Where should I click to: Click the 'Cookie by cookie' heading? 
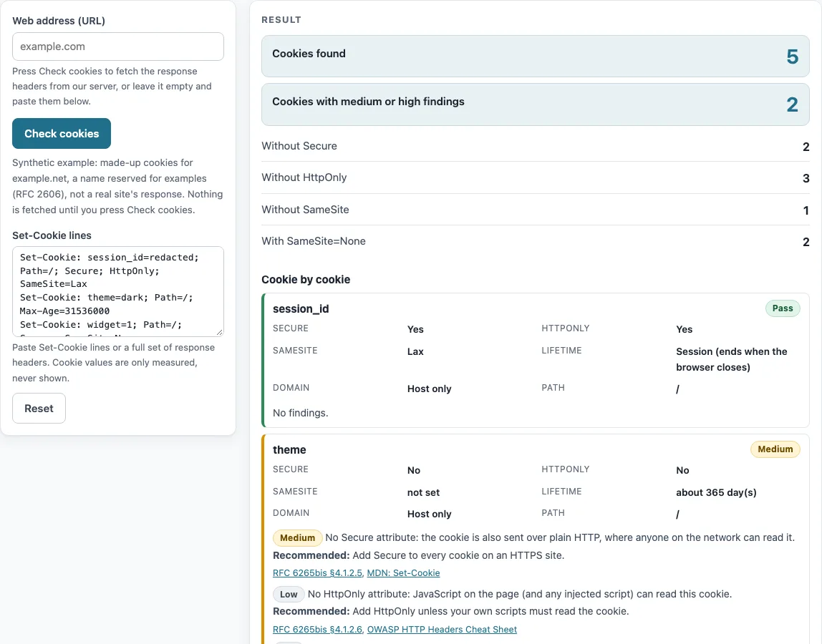[306, 279]
